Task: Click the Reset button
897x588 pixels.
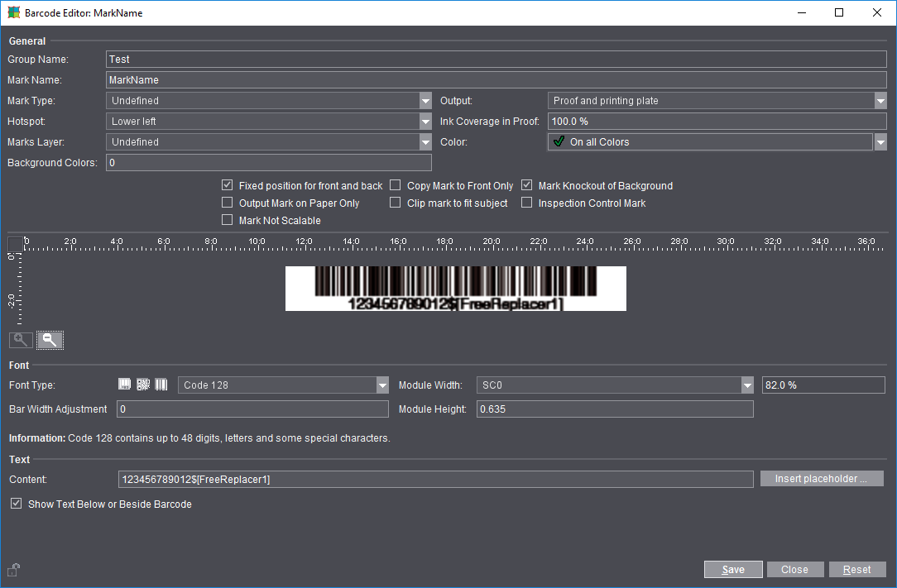Action: (857, 569)
